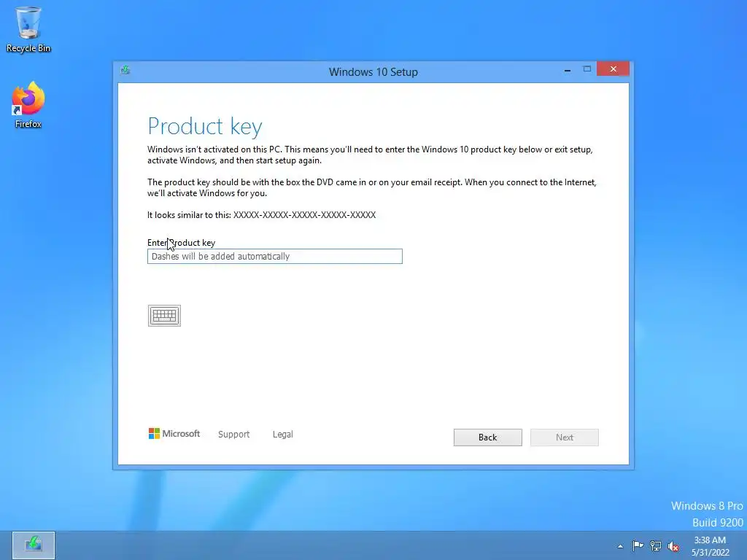Minimize the Windows 10 Setup window
Screen dimensions: 747x560
point(567,69)
